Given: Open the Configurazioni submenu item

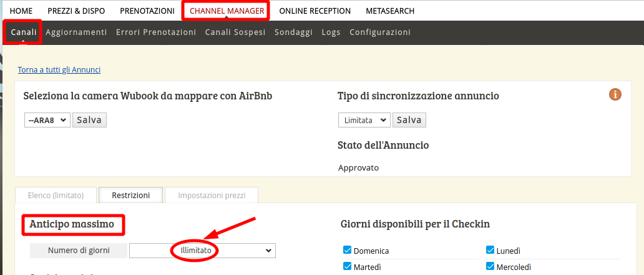Looking at the screenshot, I should 380,32.
